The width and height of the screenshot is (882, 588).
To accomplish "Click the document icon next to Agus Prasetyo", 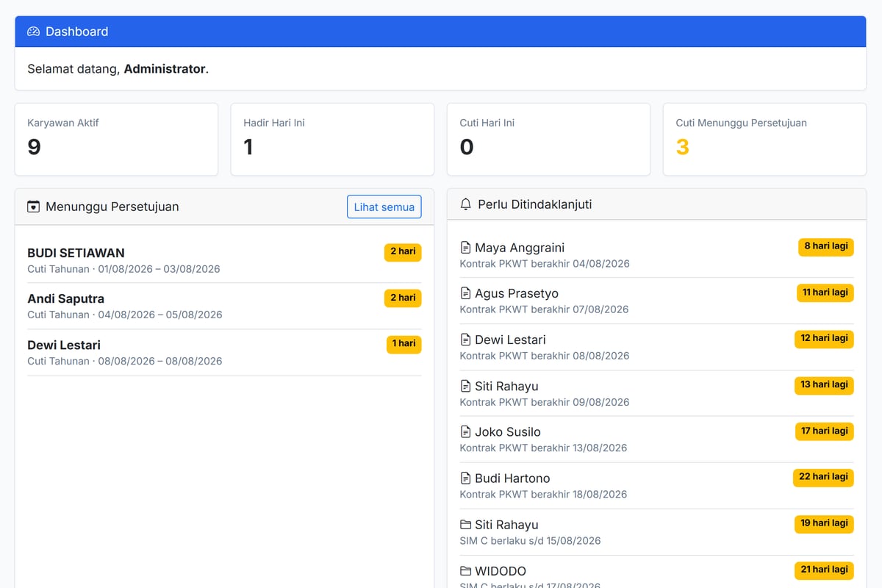I will coord(465,293).
